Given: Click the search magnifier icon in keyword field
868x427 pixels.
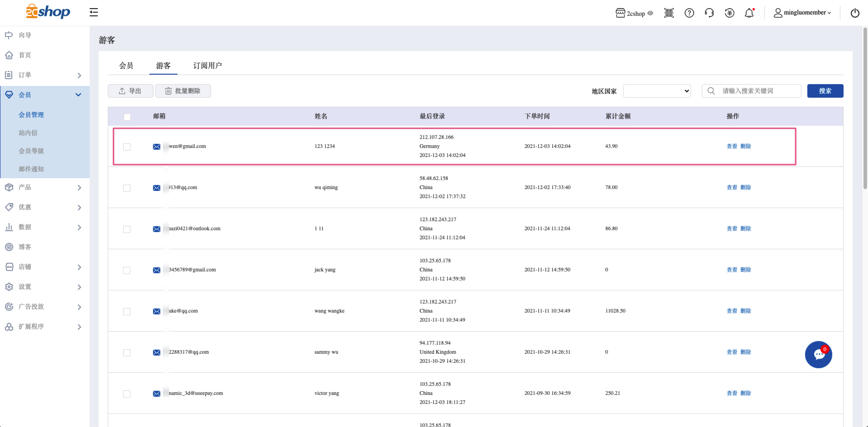Looking at the screenshot, I should coord(711,91).
